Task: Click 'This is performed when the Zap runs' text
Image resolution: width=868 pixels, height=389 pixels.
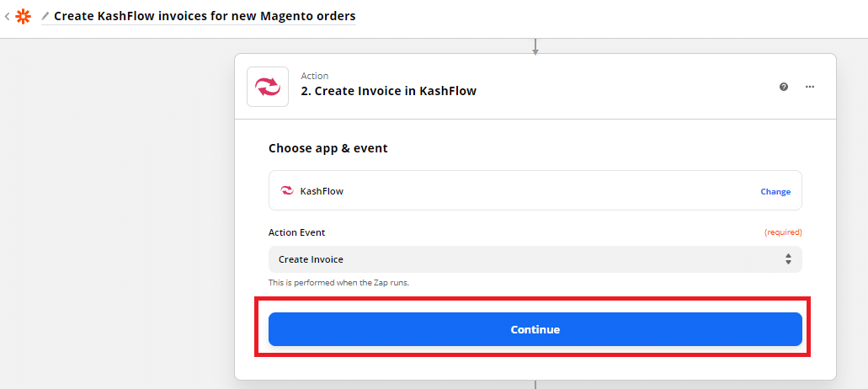Action: [x=338, y=283]
